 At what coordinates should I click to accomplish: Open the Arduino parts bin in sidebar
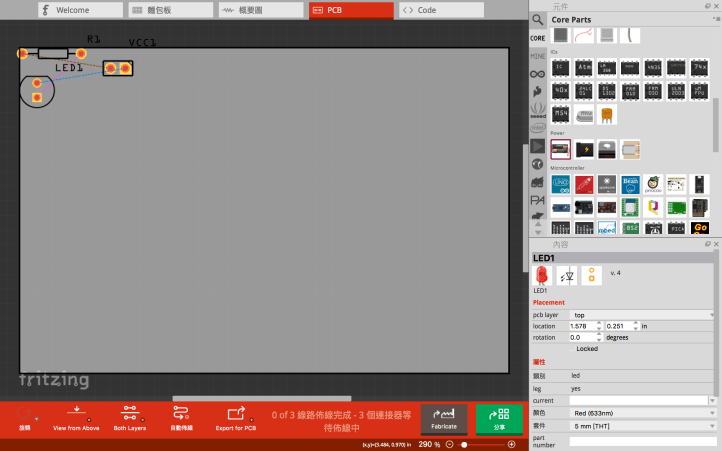(x=538, y=73)
